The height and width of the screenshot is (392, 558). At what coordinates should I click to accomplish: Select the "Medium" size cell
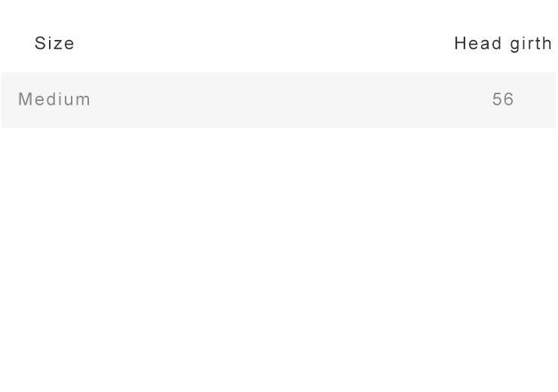[54, 100]
